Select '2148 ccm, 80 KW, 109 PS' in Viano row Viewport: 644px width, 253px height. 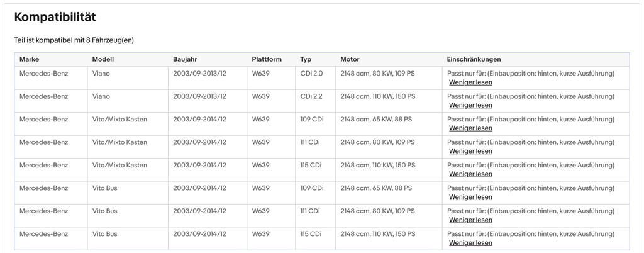pos(377,74)
